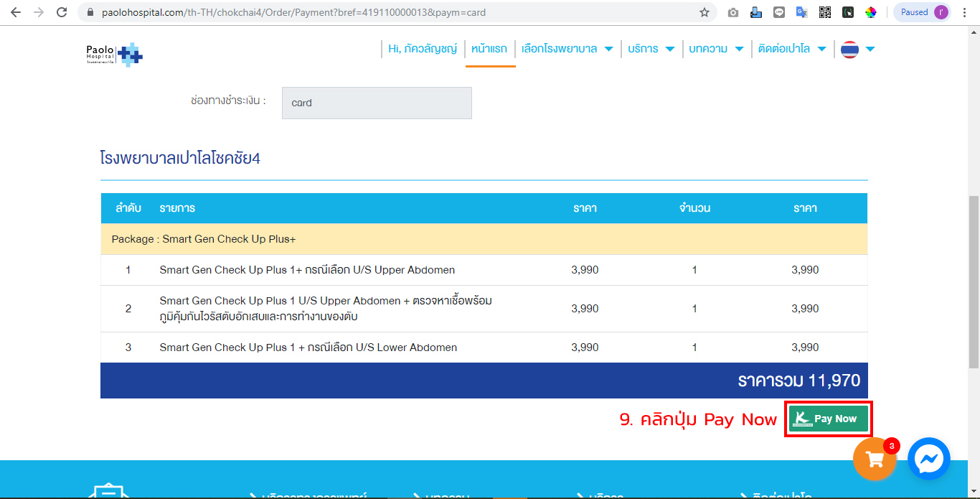This screenshot has width=980, height=499.
Task: Expand the ติดต่อเปาโล dropdown arrow
Action: 821,50
